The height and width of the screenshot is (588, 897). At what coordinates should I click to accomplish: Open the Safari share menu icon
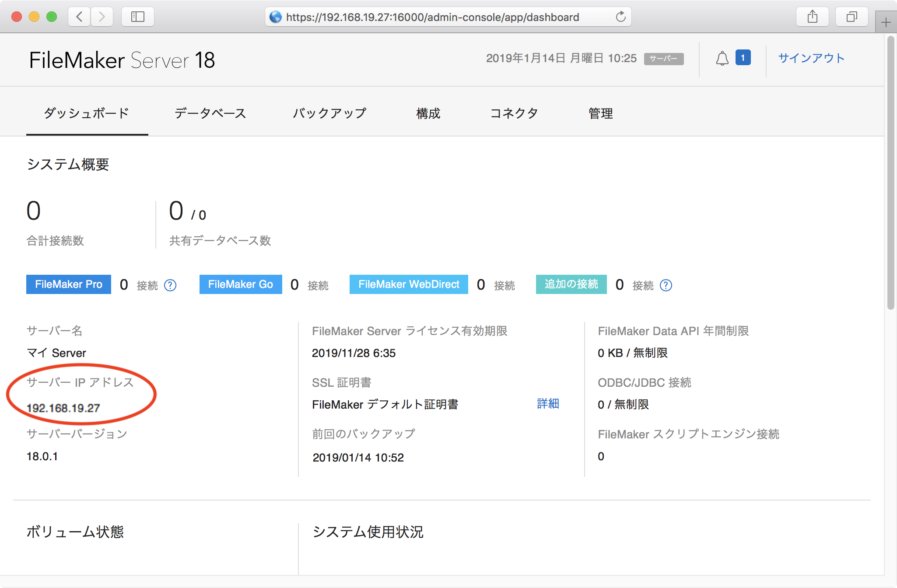(813, 17)
